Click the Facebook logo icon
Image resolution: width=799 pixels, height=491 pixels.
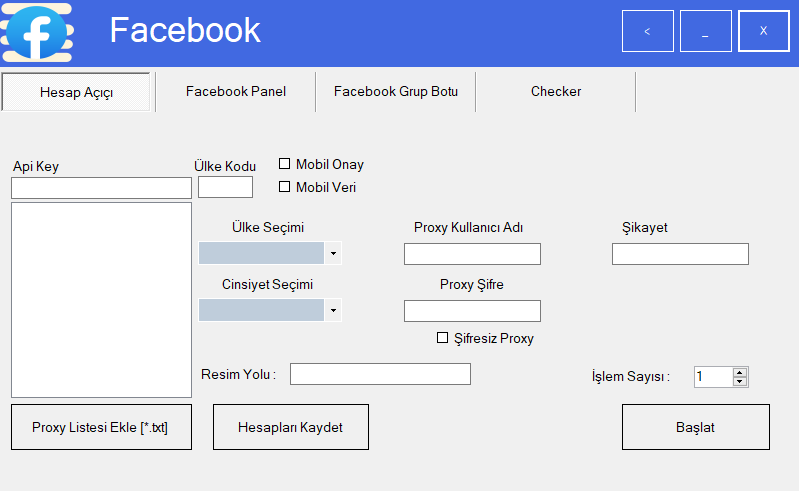pos(37,32)
